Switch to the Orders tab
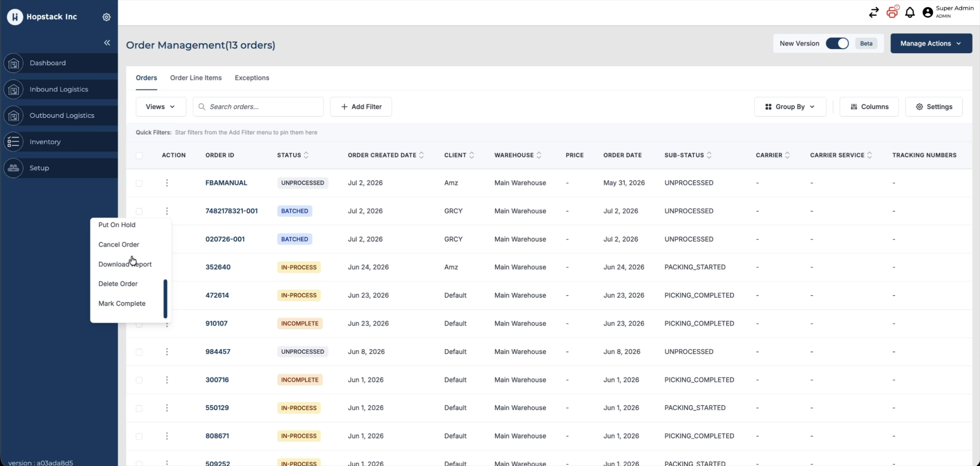This screenshot has width=980, height=466. (x=147, y=78)
